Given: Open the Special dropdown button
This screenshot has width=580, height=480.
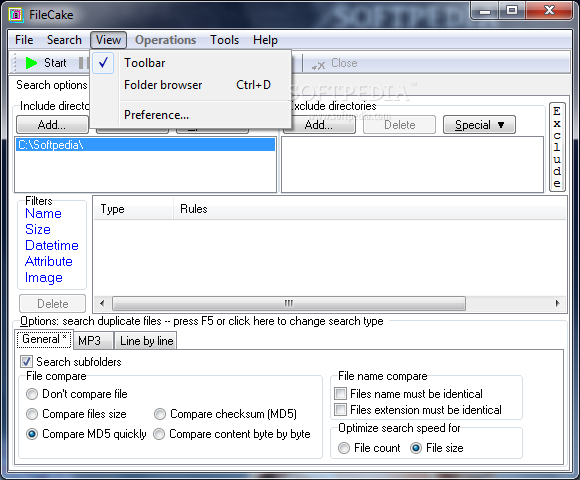Looking at the screenshot, I should (x=479, y=125).
